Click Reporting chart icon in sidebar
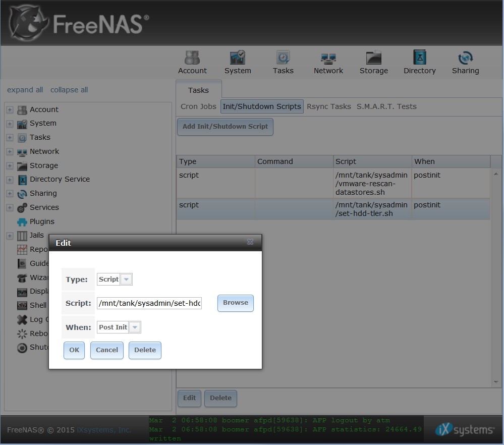Viewport: 504px width, 445px height. tap(22, 250)
